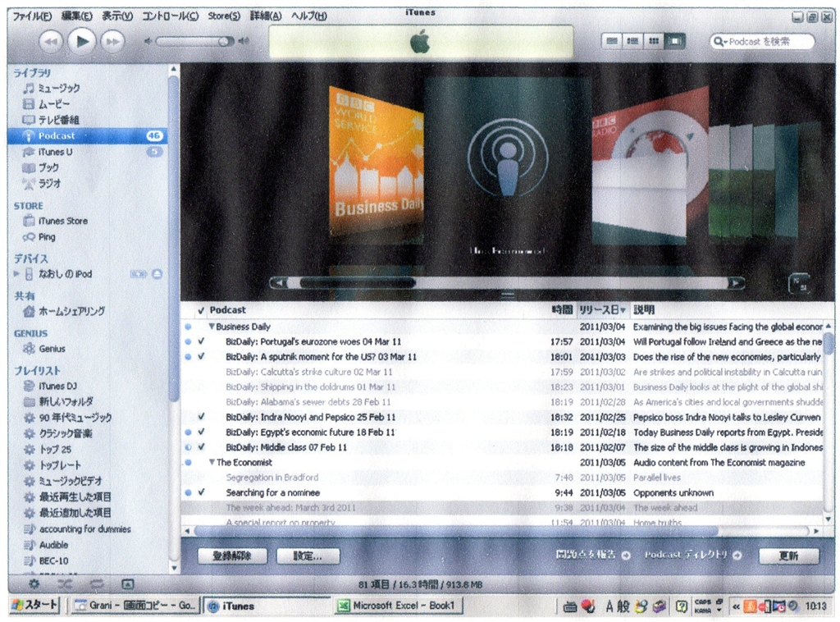Show or hide artwork viewer

[x=127, y=584]
